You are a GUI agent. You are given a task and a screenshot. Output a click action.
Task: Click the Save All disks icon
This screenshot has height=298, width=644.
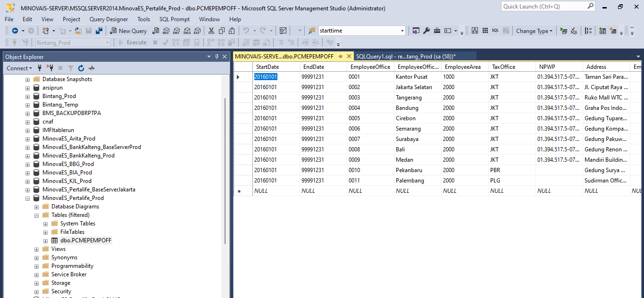[x=99, y=31]
